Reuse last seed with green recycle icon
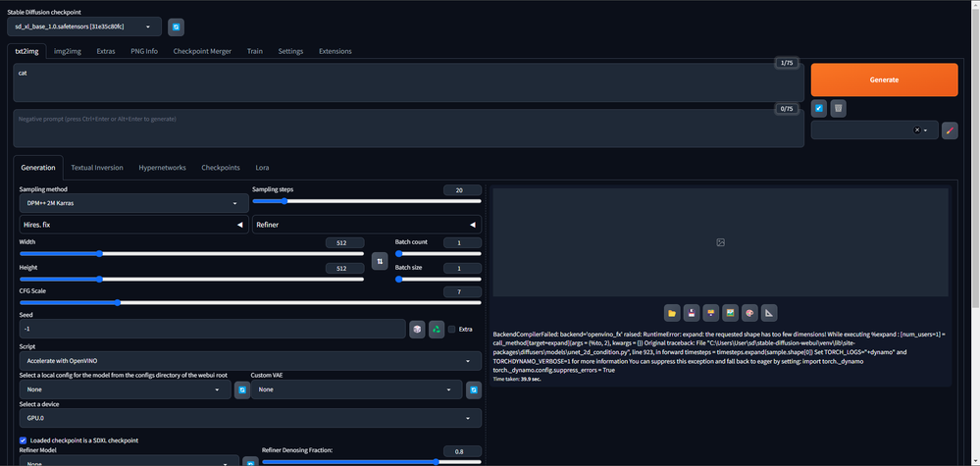This screenshot has width=980, height=466. 437,329
